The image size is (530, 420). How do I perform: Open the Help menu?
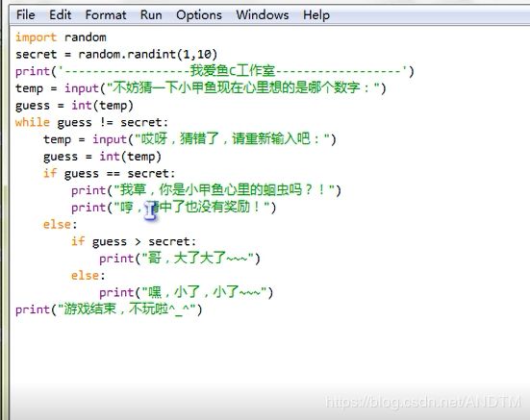tap(316, 14)
